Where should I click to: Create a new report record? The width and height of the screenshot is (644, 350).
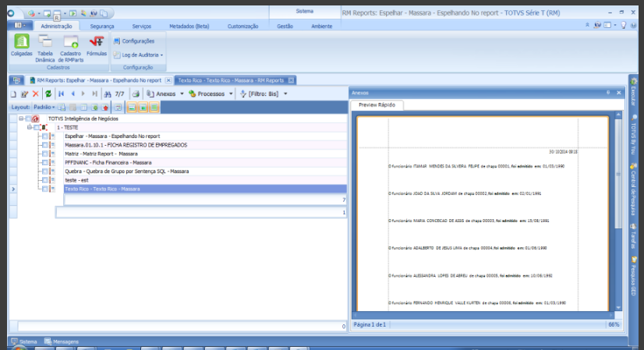(x=13, y=94)
